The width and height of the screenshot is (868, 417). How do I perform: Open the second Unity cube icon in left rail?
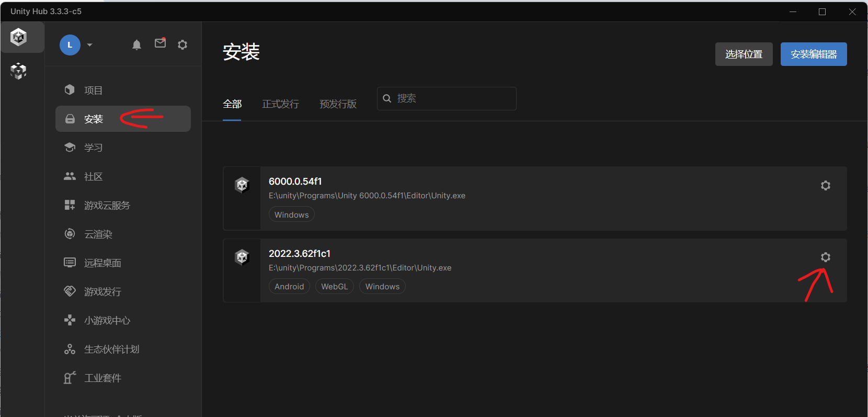[18, 71]
